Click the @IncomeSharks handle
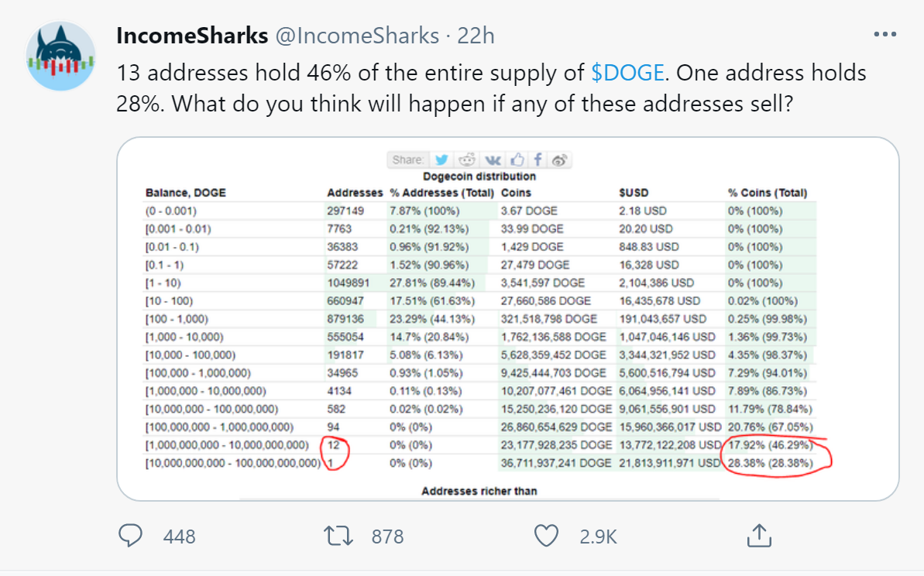Viewport: 924px width, 576px height. click(x=356, y=36)
